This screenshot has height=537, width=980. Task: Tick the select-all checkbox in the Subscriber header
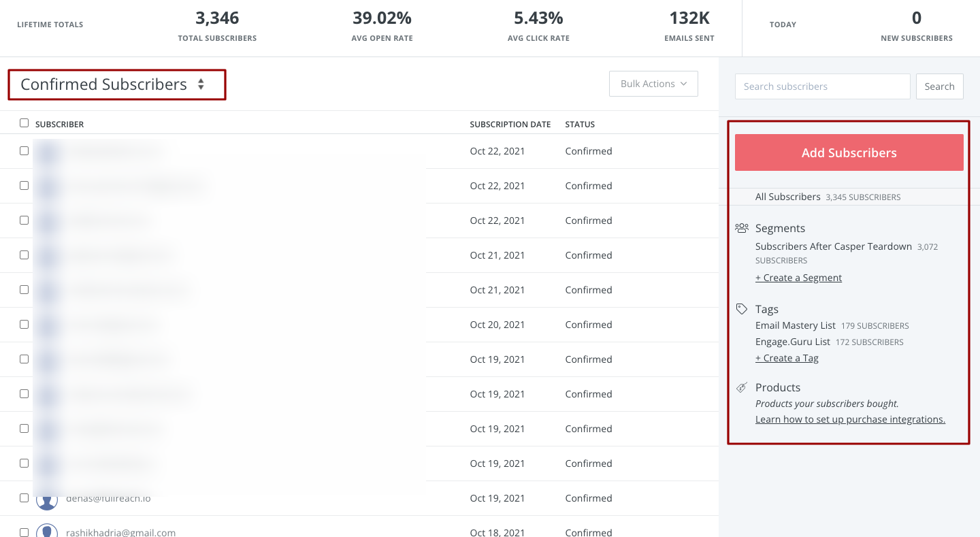(x=24, y=123)
